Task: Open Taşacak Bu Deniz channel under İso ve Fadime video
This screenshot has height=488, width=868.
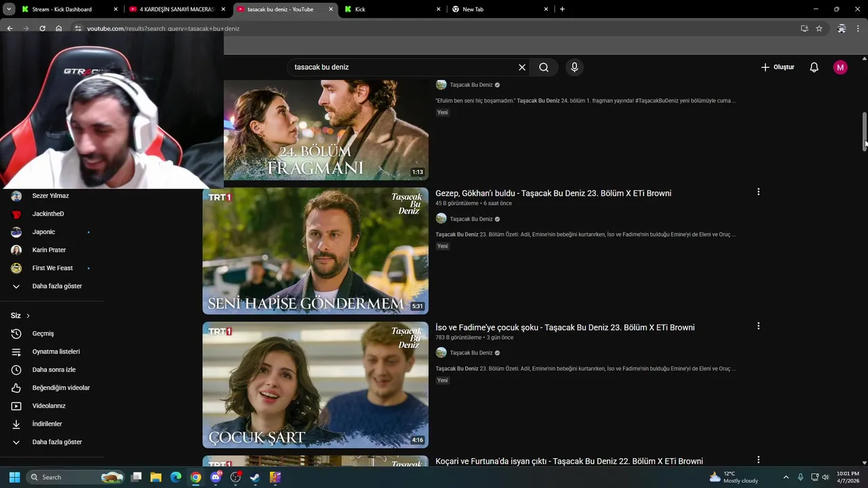Action: pyautogui.click(x=471, y=352)
